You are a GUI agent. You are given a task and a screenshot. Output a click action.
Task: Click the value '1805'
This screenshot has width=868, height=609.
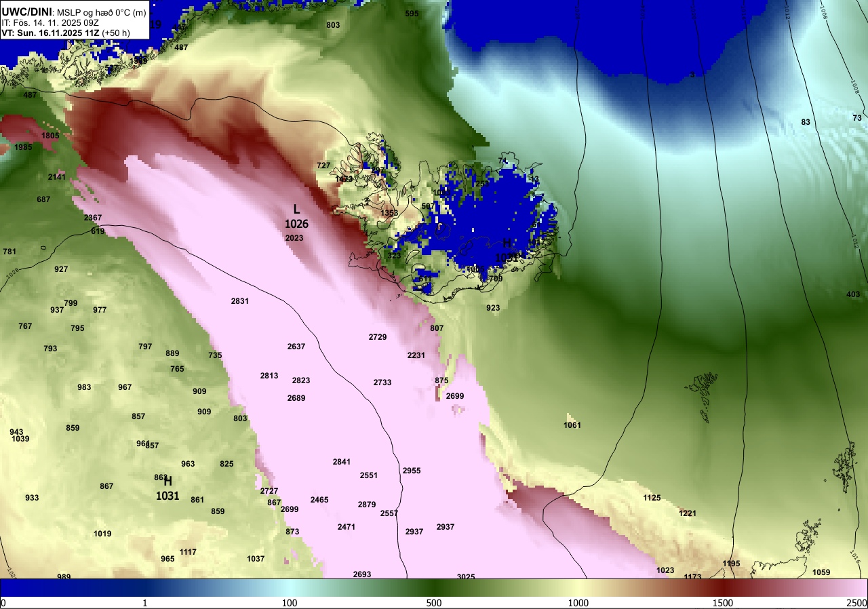pos(50,136)
